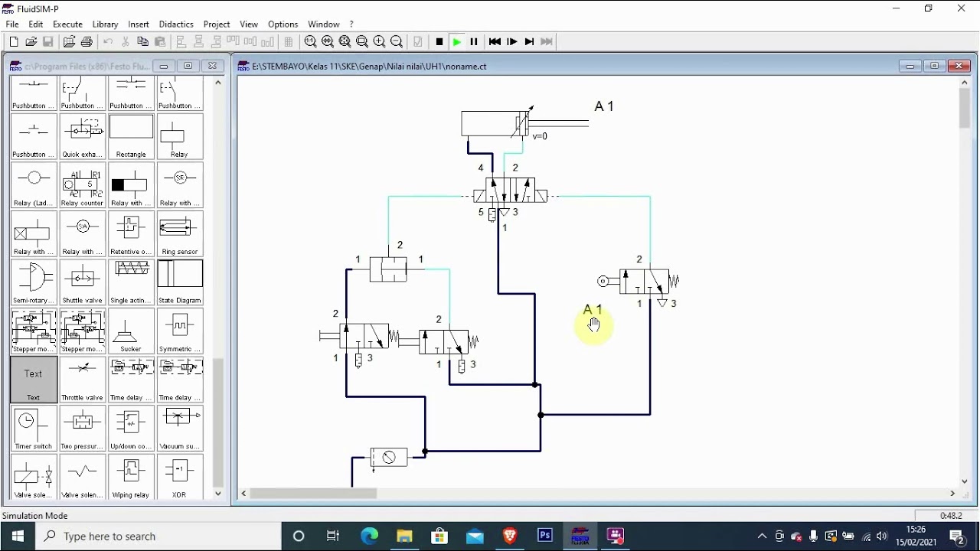This screenshot has height=551, width=980.
Task: Create a new circuit file from toolbar
Action: click(x=14, y=42)
